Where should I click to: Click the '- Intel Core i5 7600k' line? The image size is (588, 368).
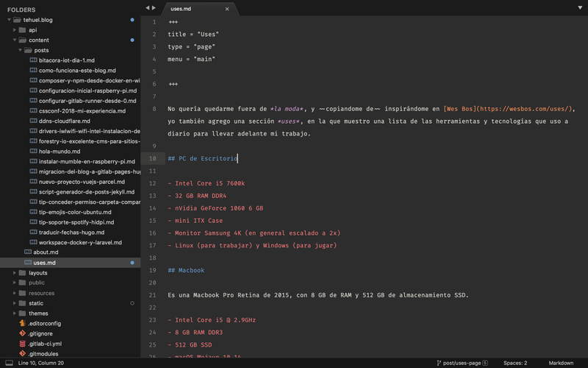click(207, 183)
